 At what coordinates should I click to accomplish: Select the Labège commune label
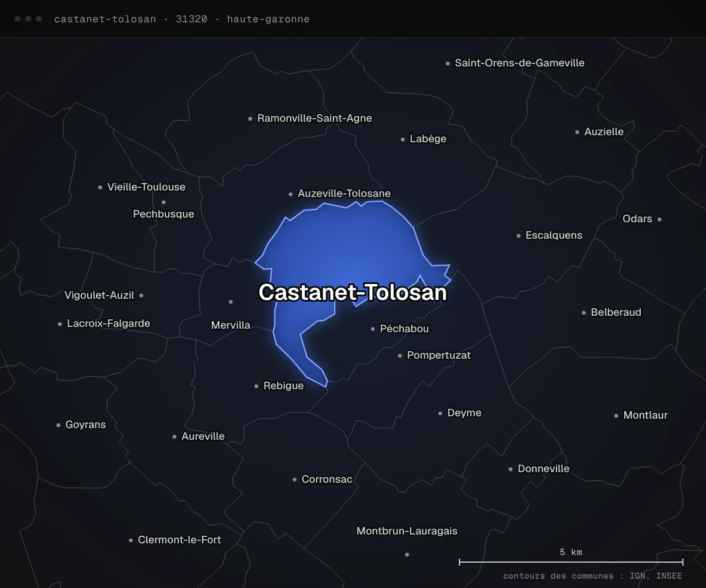(428, 139)
